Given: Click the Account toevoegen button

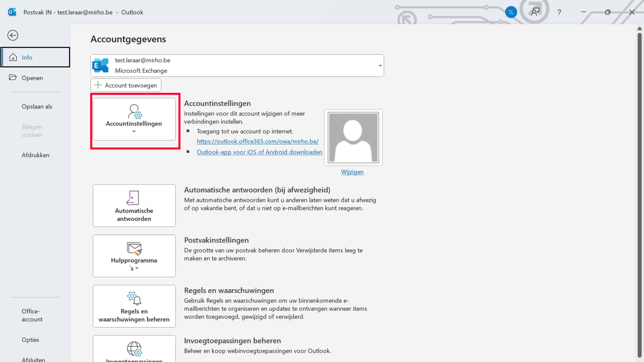Looking at the screenshot, I should click(x=126, y=85).
